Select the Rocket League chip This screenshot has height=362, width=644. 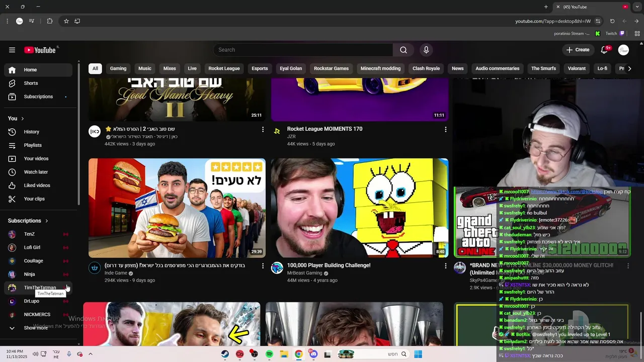(x=224, y=68)
